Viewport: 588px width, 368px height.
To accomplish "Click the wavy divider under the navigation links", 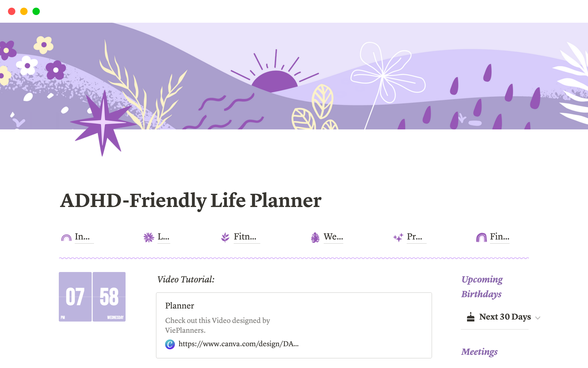I will click(294, 258).
